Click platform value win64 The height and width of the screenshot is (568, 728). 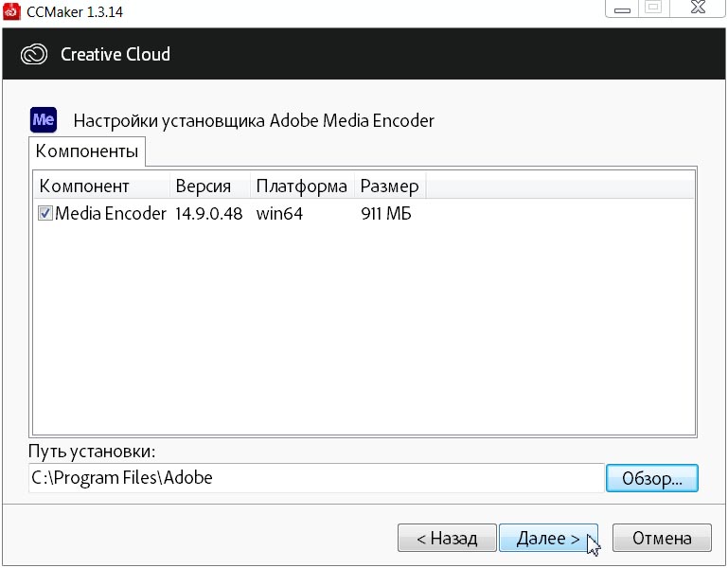pos(279,214)
